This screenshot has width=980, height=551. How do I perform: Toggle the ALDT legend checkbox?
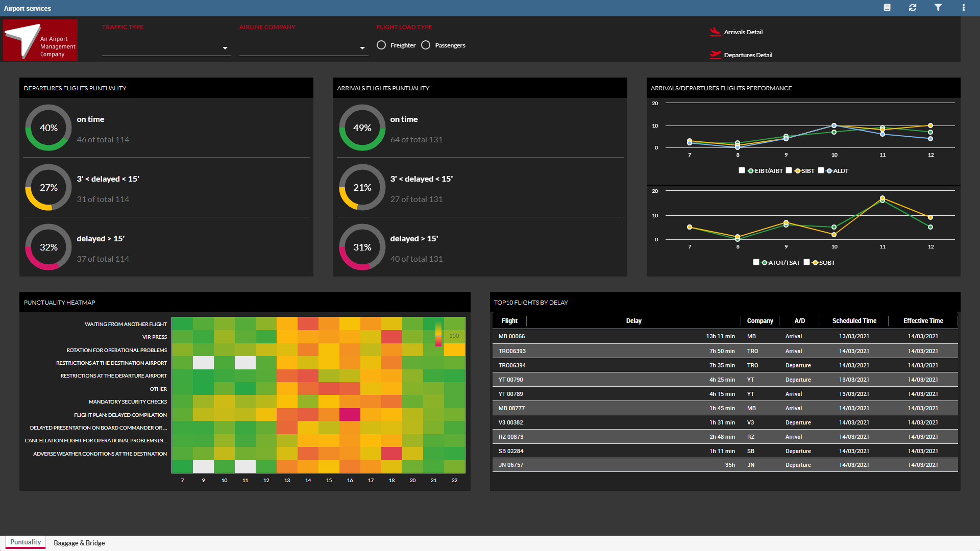point(821,170)
